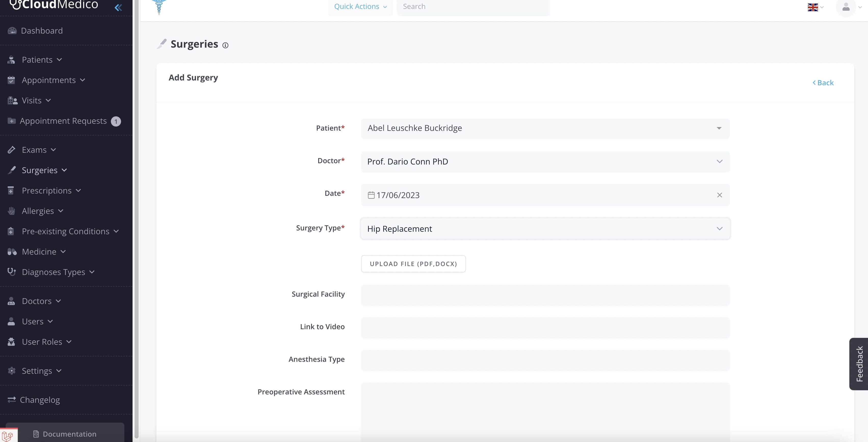The image size is (868, 442).
Task: Click the User Roles icon
Action: coord(11,342)
